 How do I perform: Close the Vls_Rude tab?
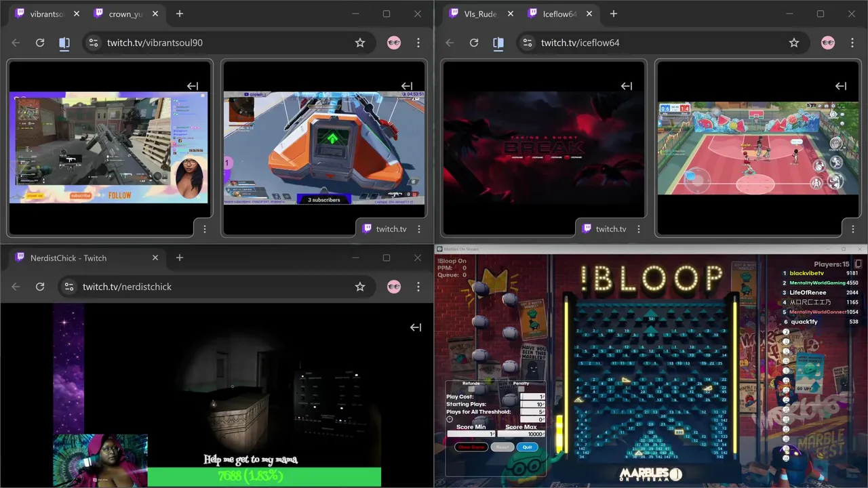point(510,14)
